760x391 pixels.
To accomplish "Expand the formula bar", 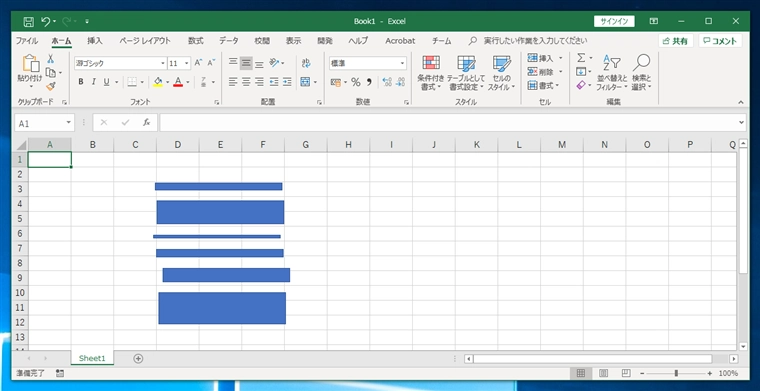I will pyautogui.click(x=742, y=123).
